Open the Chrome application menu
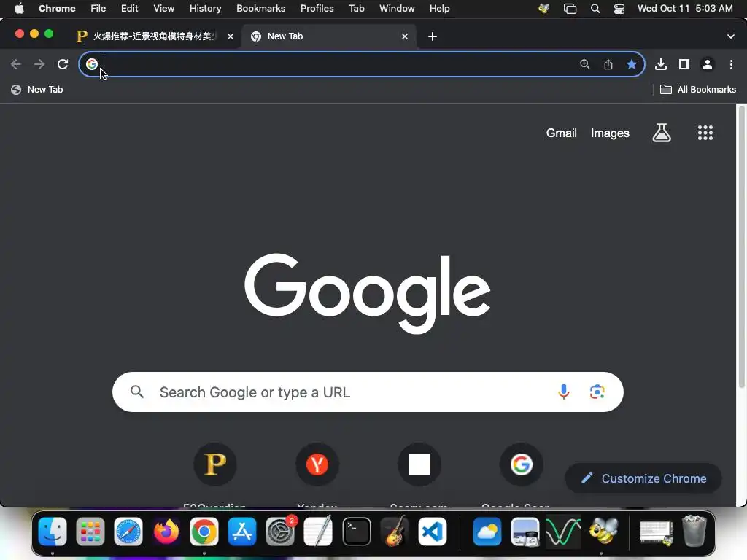Viewport: 747px width, 560px height. pyautogui.click(x=57, y=9)
